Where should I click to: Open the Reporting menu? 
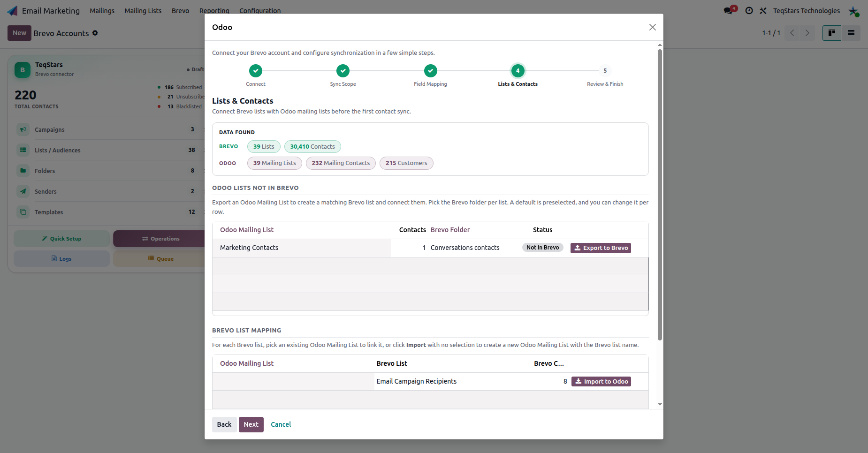(x=214, y=11)
